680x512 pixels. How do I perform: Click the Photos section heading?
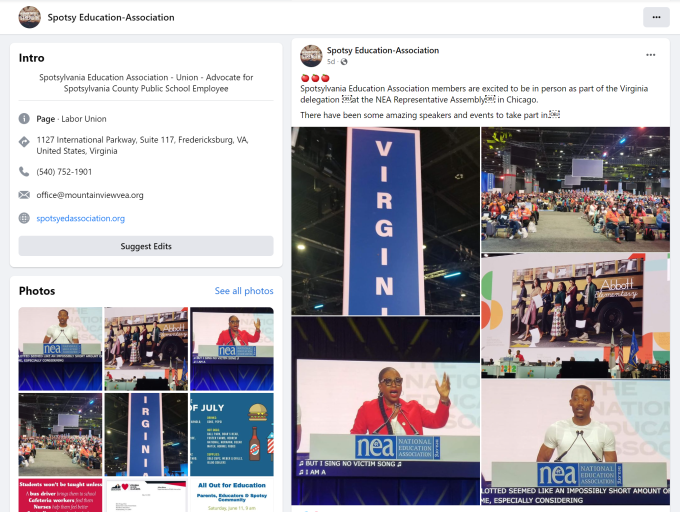[37, 291]
